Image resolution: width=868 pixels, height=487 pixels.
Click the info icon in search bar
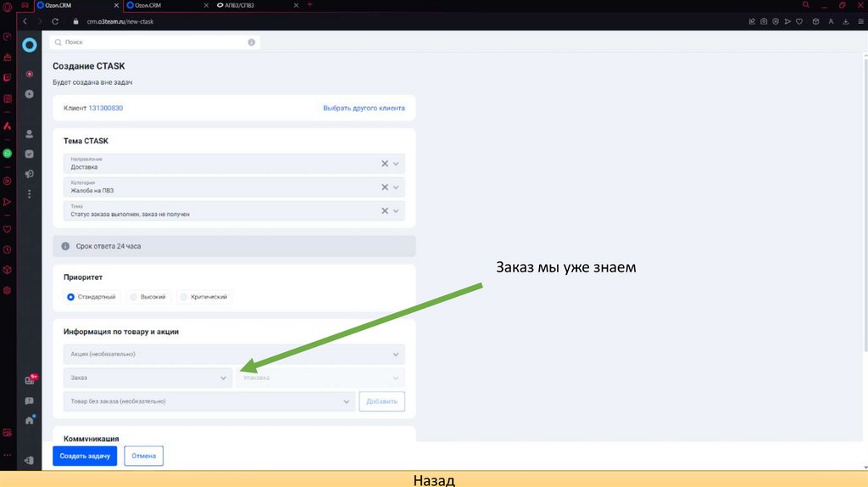(x=251, y=42)
